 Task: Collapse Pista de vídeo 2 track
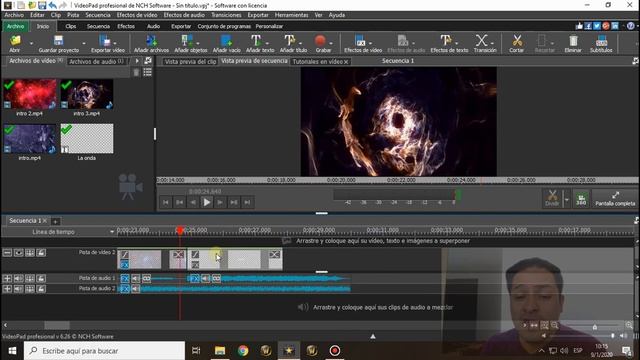coord(7,253)
